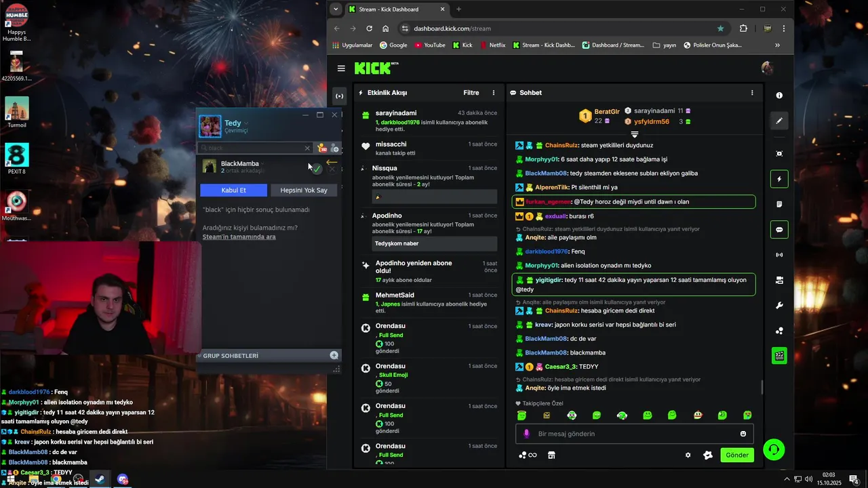868x488 pixels.
Task: Open the Kick hamburger menu
Action: click(341, 68)
